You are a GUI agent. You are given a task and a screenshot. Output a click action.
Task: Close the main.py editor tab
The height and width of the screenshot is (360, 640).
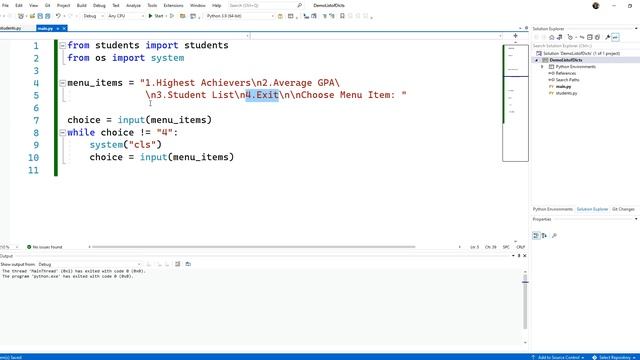click(x=64, y=29)
